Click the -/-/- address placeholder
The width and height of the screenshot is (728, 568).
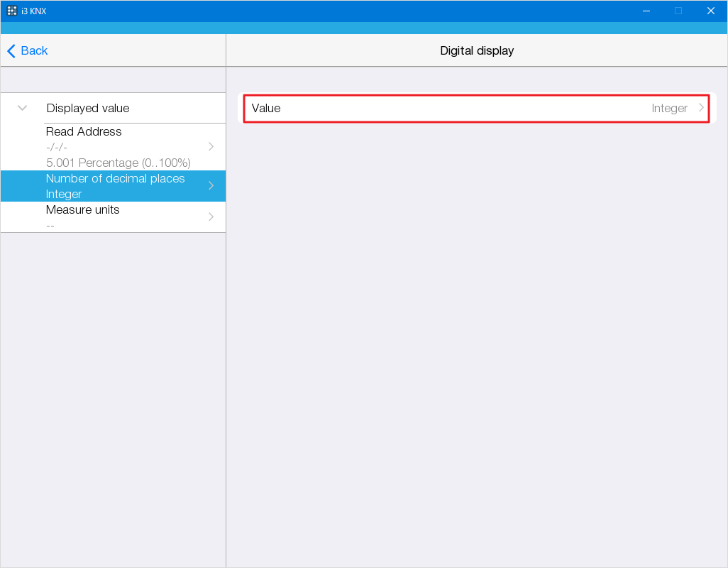57,147
